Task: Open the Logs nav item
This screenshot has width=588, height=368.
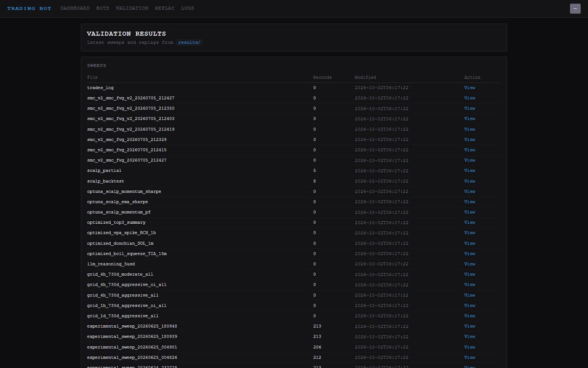Action: (x=188, y=8)
